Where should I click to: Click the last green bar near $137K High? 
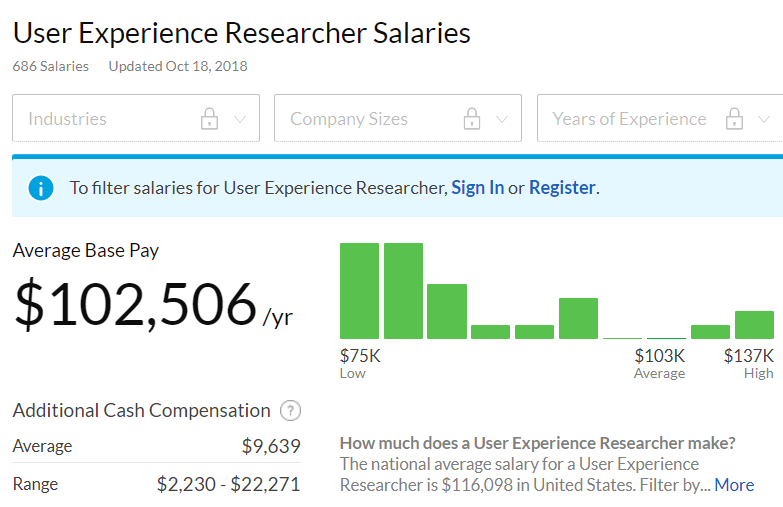[x=754, y=325]
